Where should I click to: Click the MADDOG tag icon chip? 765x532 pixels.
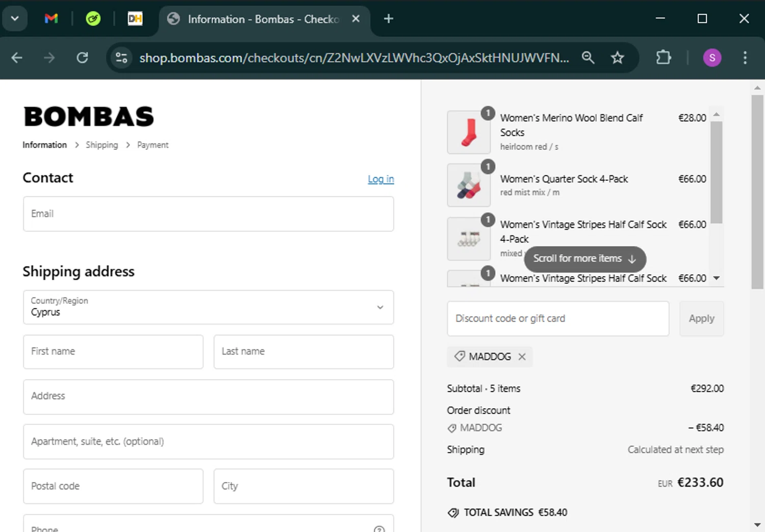pos(460,357)
